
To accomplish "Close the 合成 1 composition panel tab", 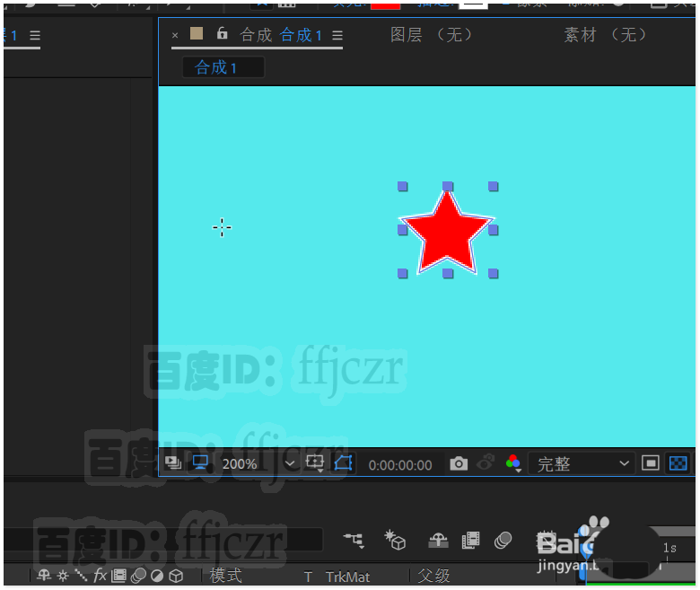I will pyautogui.click(x=175, y=35).
